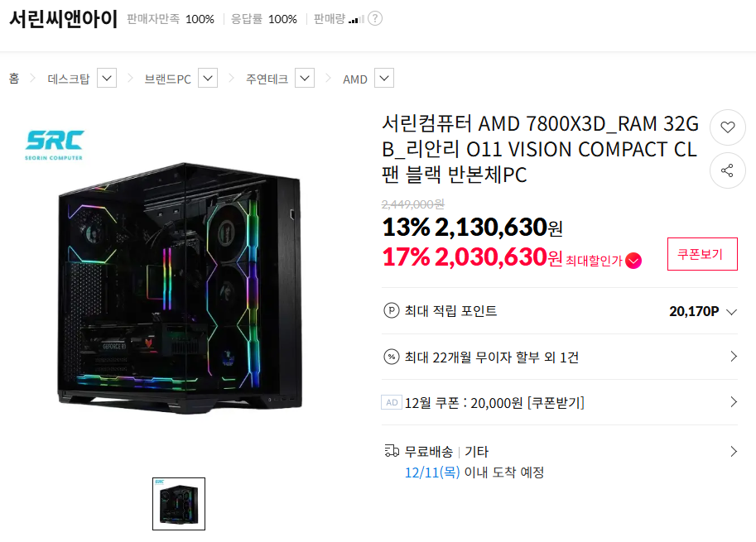756x542 pixels.
Task: Click the percent icon for interest-free installment
Action: [x=391, y=357]
